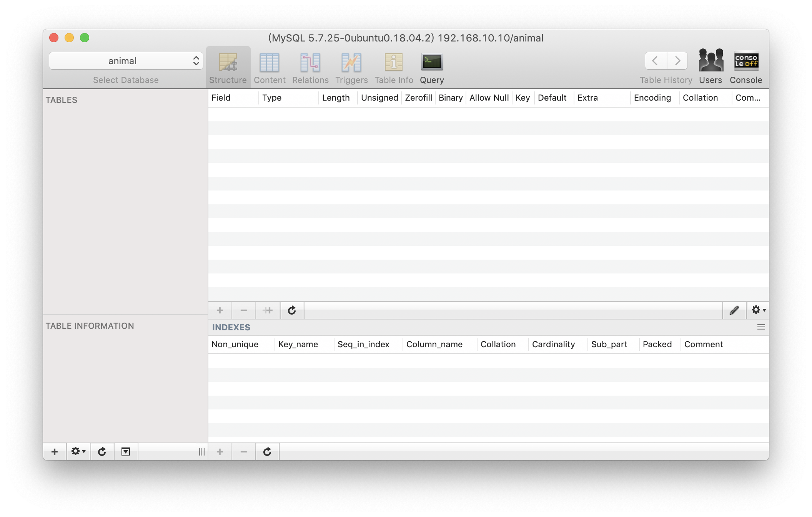Click the Seq_in_index column header
Screen dimensions: 812x517
click(368, 345)
